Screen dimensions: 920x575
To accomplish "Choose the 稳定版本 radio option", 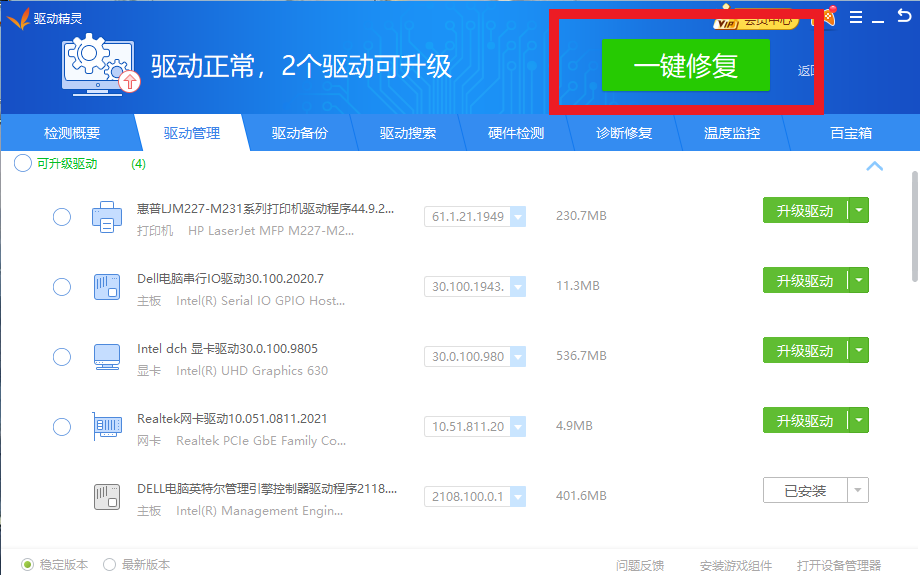I will (28, 564).
